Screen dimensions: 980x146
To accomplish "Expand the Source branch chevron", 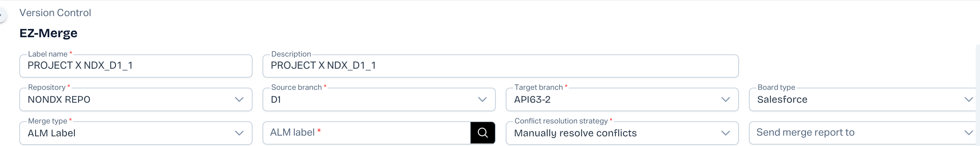I will (482, 99).
